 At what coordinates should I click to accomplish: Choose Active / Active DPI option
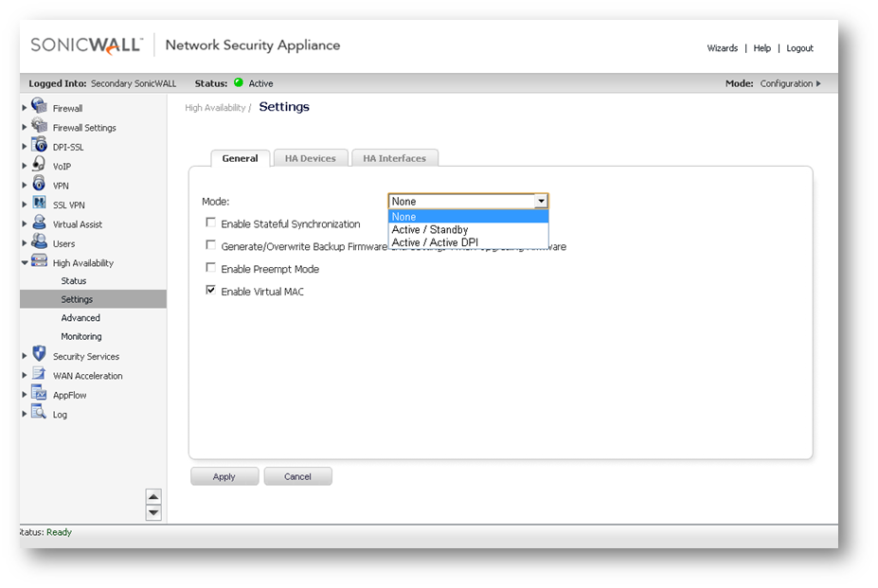tap(435, 243)
